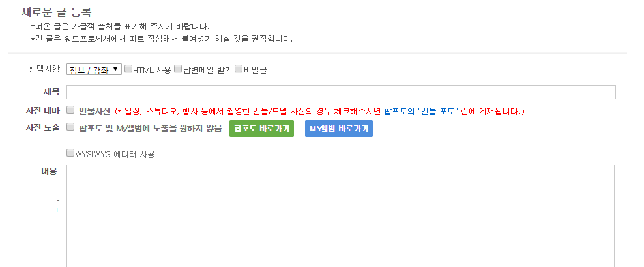The image size is (644, 267).
Task: Click the minus sign to shrink the content box
Action: [x=58, y=201]
